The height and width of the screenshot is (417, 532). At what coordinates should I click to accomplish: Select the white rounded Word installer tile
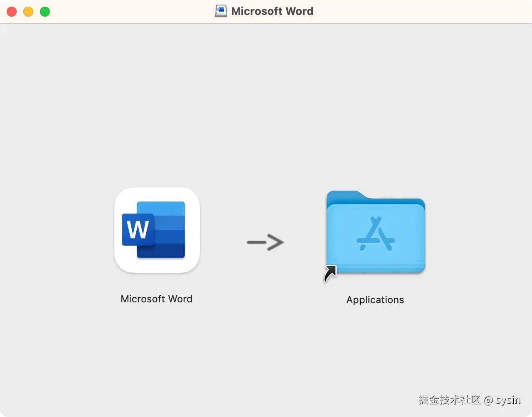click(157, 230)
